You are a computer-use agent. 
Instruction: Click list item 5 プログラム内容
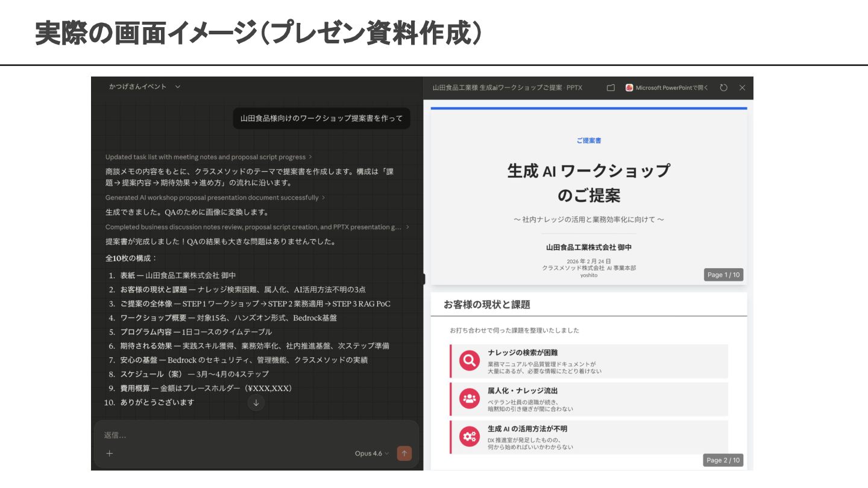point(190,332)
